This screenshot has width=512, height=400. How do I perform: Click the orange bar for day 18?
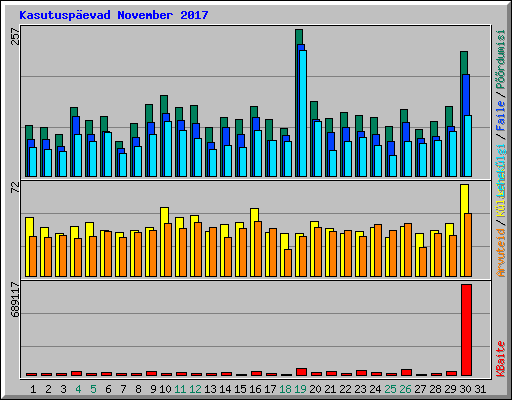(288, 263)
